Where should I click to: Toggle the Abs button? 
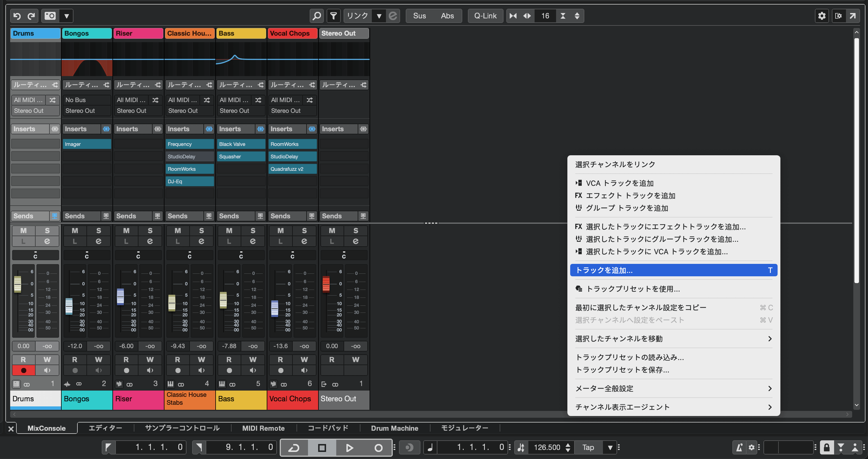pos(447,16)
